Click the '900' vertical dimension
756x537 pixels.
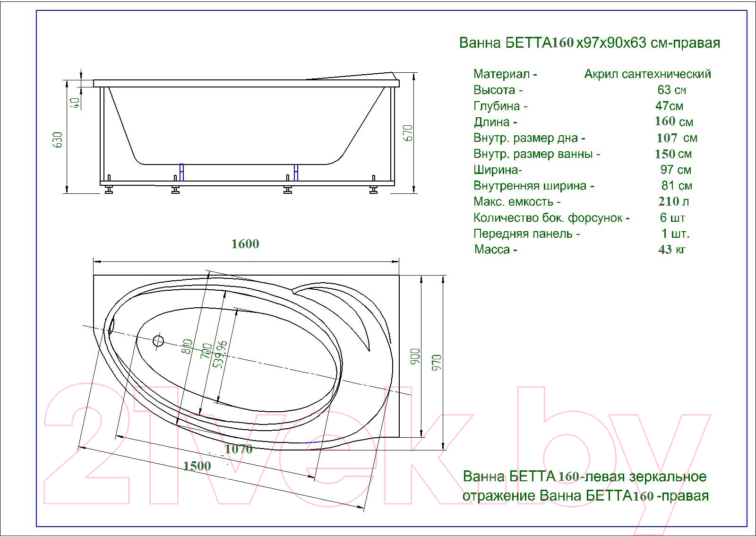click(x=415, y=357)
